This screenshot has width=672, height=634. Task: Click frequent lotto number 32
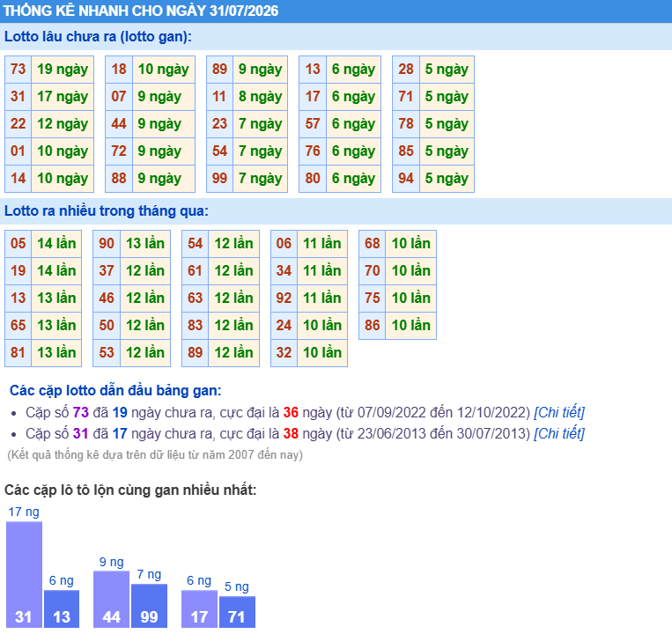[x=284, y=353]
